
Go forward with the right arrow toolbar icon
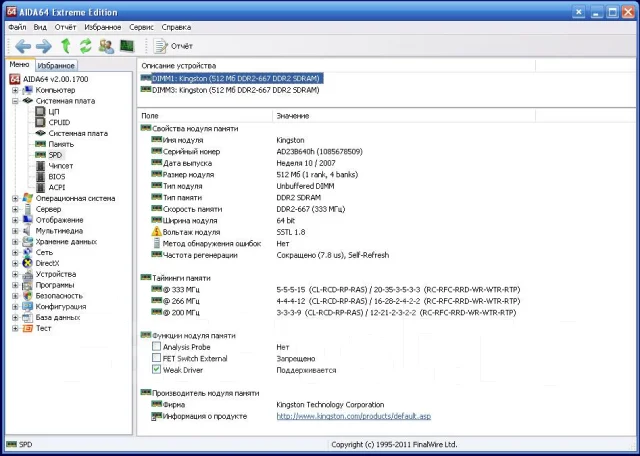[44, 46]
